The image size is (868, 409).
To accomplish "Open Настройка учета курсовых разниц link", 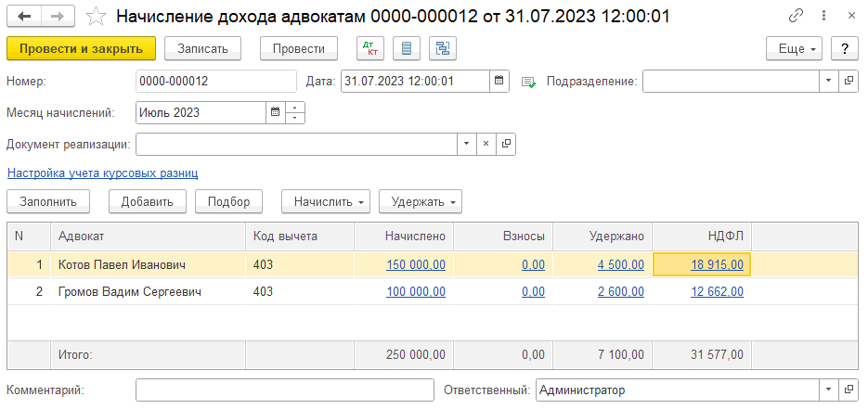I will coord(102,173).
